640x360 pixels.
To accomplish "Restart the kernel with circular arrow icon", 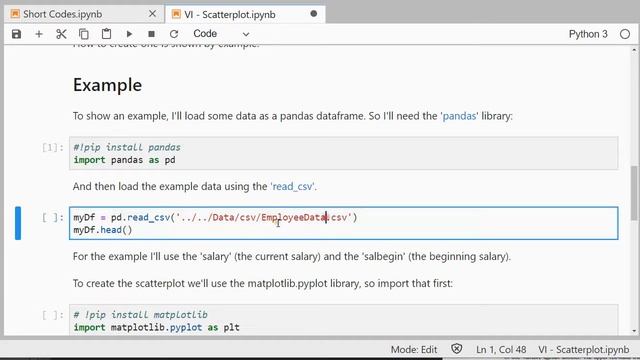I will point(174,34).
